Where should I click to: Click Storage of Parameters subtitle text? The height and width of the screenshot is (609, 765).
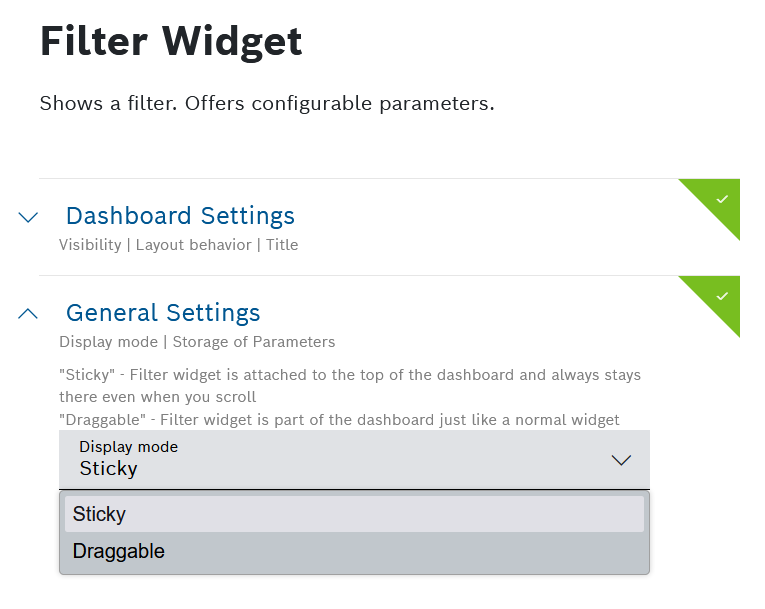(x=254, y=342)
